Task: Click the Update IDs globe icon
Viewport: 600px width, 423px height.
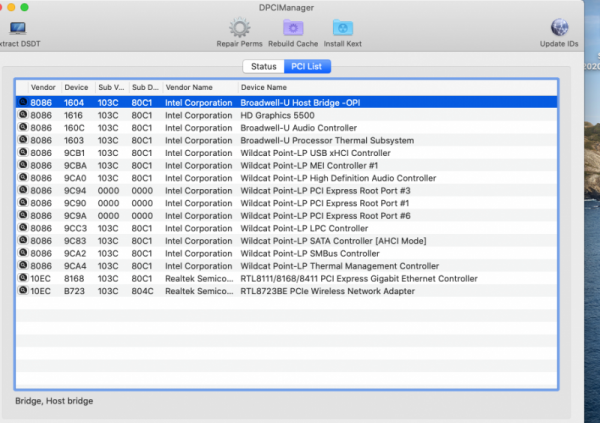Action: pyautogui.click(x=561, y=28)
